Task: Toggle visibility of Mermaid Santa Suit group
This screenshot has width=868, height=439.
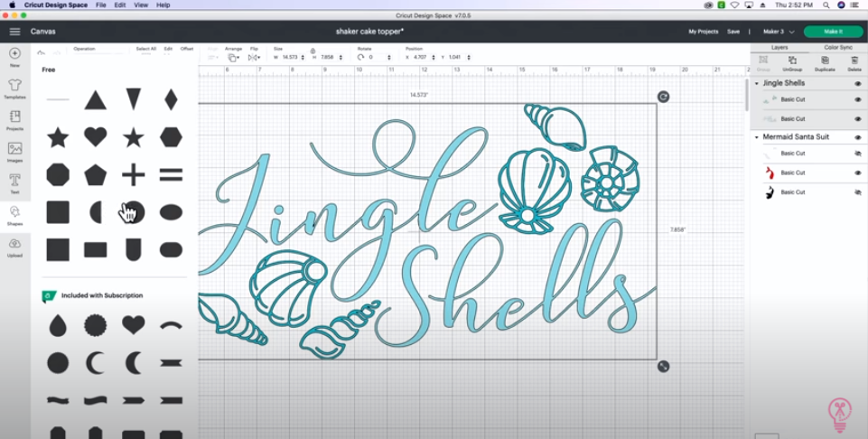Action: pos(858,137)
